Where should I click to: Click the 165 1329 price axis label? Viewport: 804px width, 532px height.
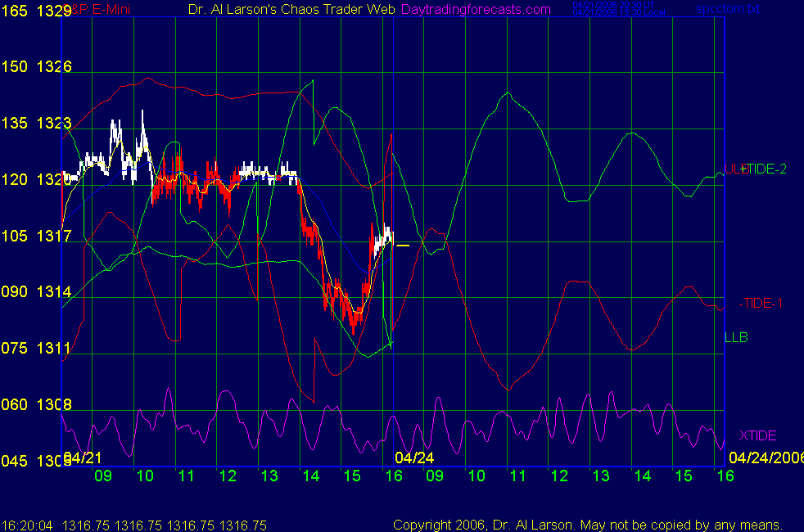pos(36,11)
